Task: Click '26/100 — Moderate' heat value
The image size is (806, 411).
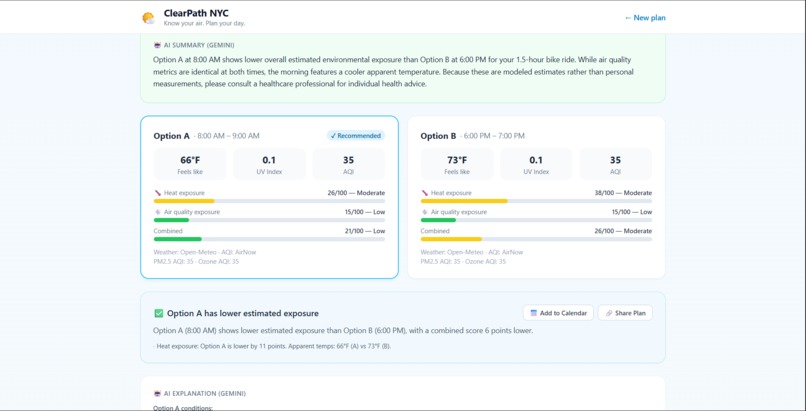Action: pos(356,193)
